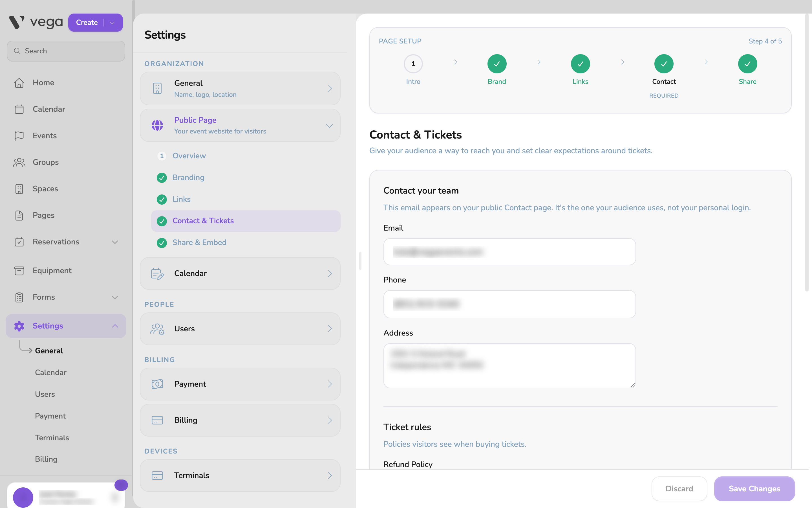
Task: Click the Vega logo icon
Action: [x=16, y=23]
